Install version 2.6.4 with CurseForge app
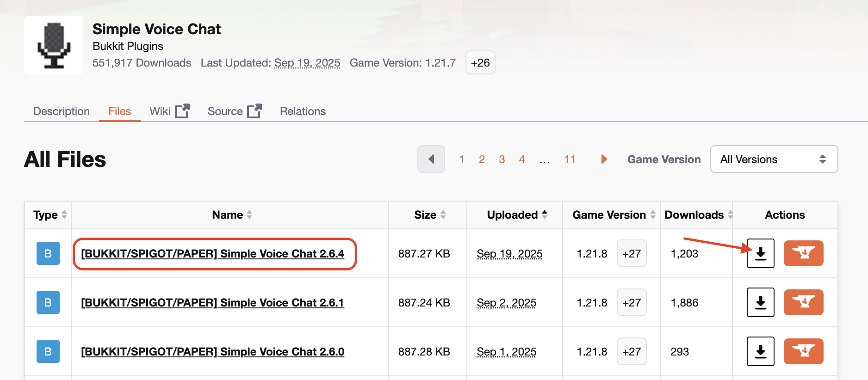The width and height of the screenshot is (868, 380). click(803, 253)
